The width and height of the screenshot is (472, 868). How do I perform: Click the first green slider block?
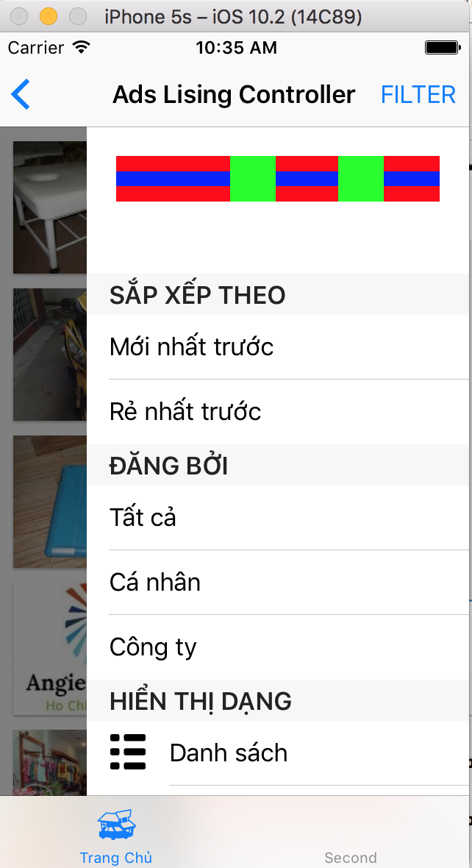253,179
